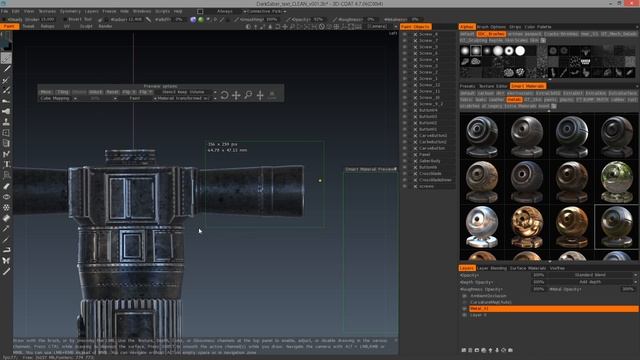640x360 pixels.
Task: Click the folder icon under the layers list
Action: point(477,350)
